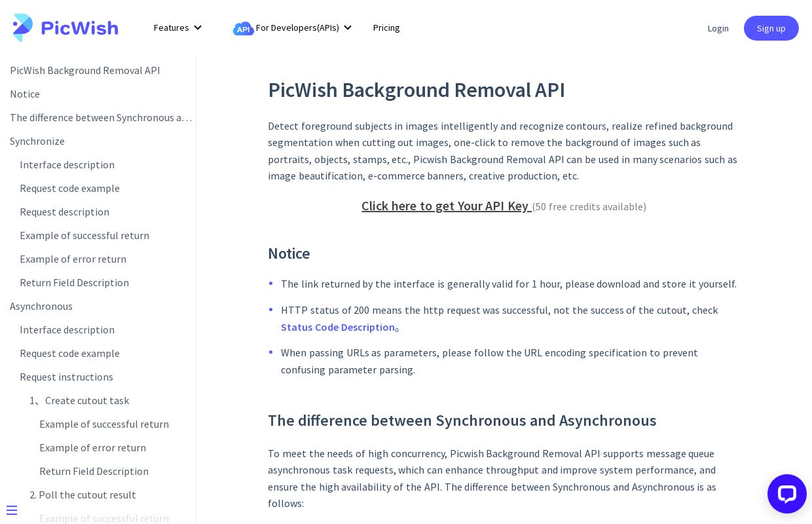Open Example of error return under Create cutout task
The image size is (812, 524).
[x=92, y=447]
